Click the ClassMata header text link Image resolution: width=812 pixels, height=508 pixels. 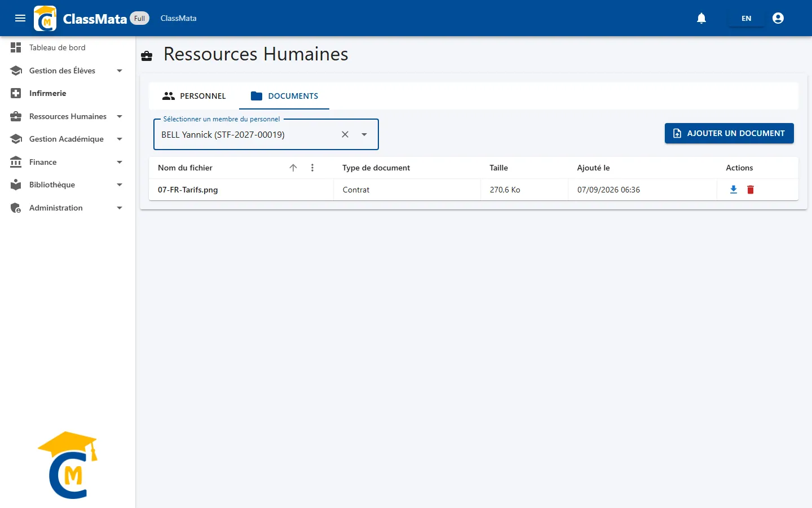click(x=179, y=18)
